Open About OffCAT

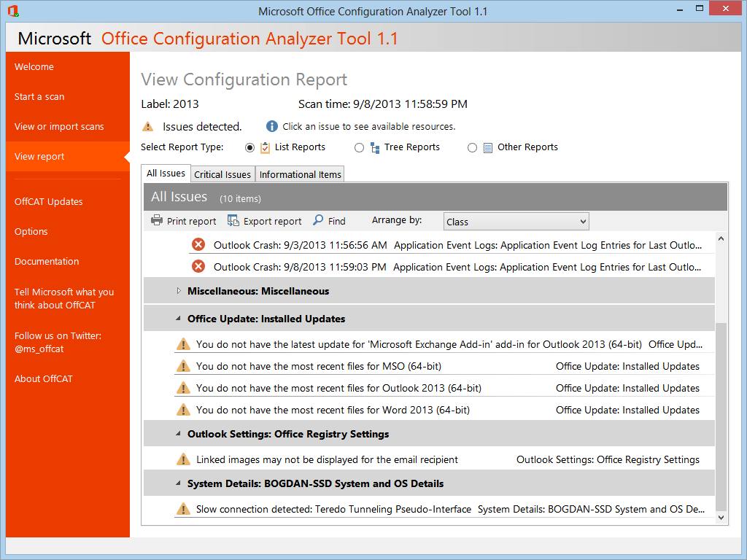click(x=43, y=378)
